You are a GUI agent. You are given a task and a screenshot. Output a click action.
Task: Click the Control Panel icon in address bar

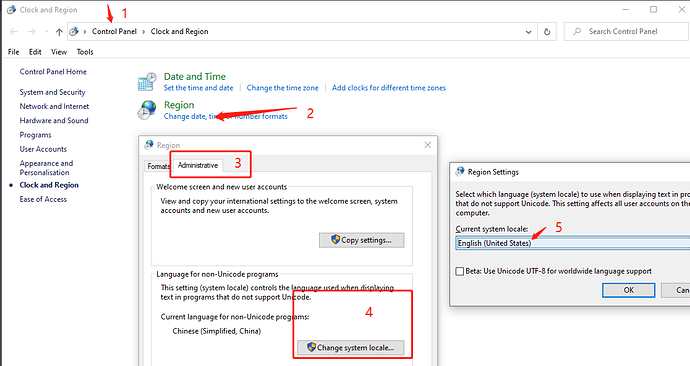coord(74,31)
